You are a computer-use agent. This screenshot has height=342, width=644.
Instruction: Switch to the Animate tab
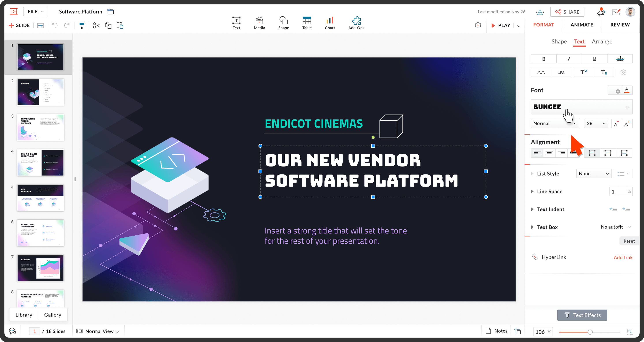point(582,25)
